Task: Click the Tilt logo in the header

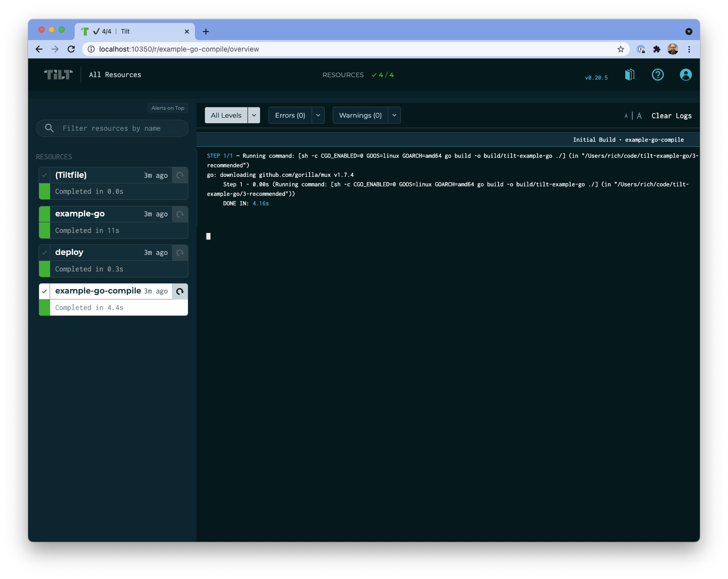Action: [x=58, y=74]
